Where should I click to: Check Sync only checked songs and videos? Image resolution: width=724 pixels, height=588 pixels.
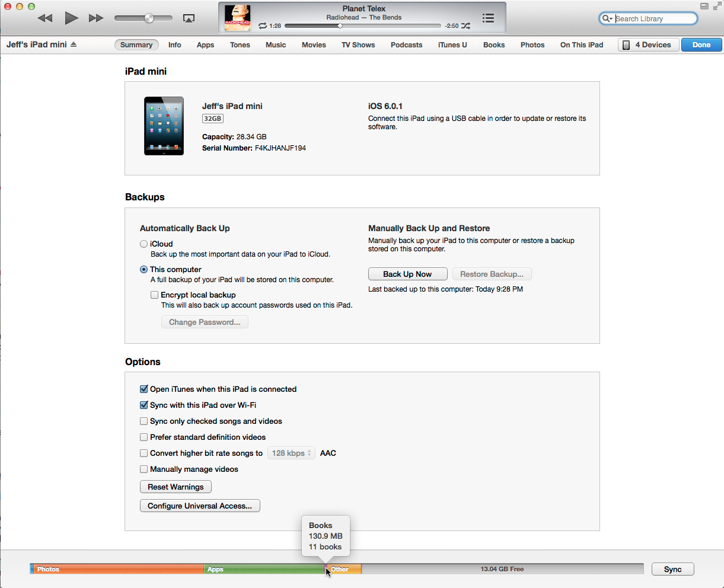143,421
